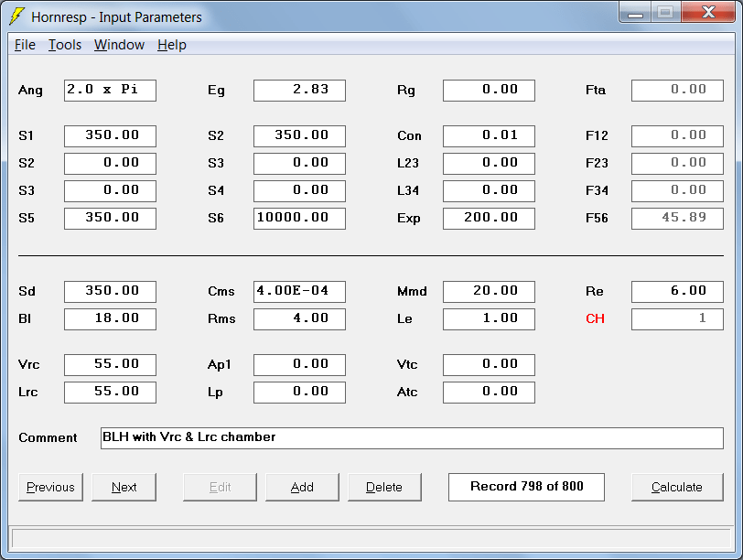Select the Lrc field with 55.00
The image size is (743, 560).
pyautogui.click(x=110, y=393)
